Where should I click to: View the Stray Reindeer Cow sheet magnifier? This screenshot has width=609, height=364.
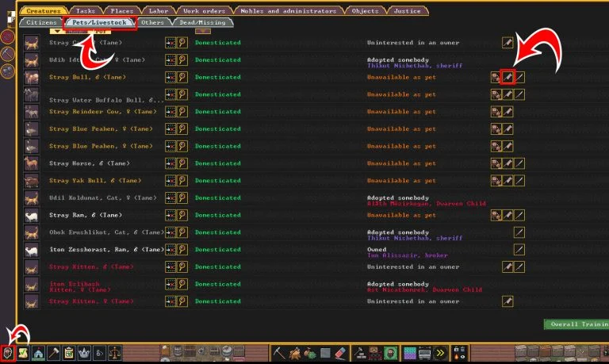pyautogui.click(x=182, y=112)
